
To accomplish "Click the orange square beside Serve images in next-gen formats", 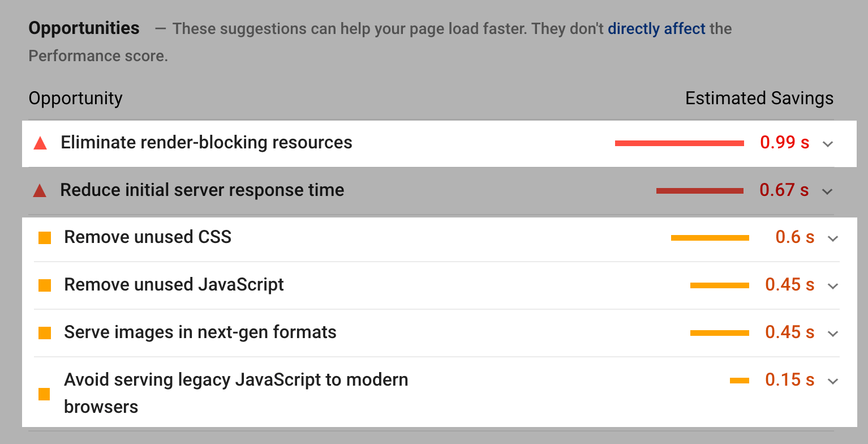I will tap(44, 333).
